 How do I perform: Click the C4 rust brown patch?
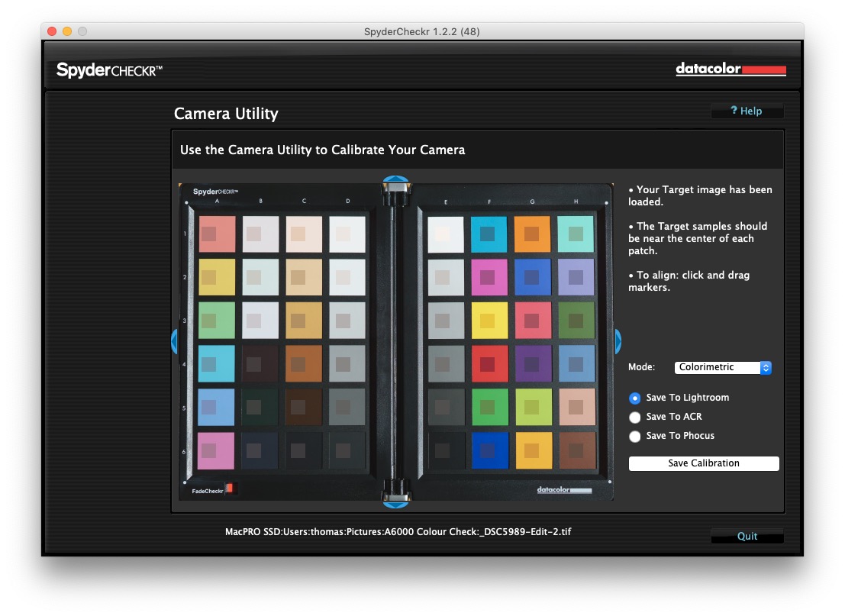pos(303,364)
